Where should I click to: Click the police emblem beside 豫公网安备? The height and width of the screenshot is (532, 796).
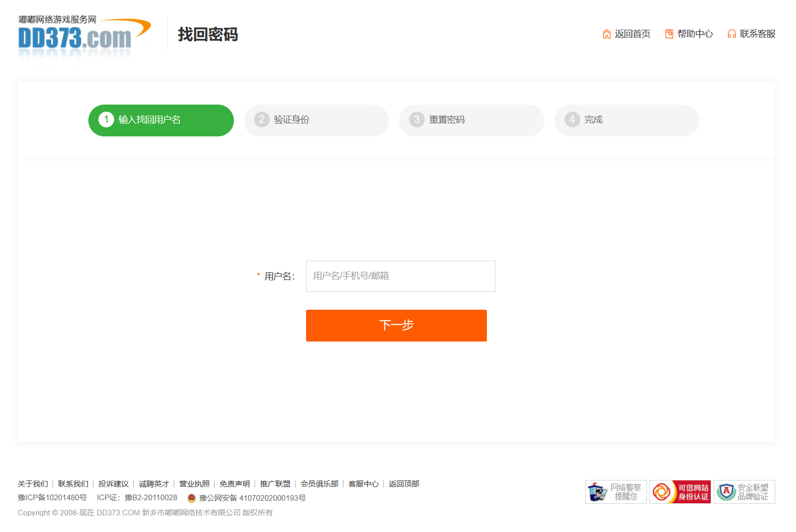[191, 498]
